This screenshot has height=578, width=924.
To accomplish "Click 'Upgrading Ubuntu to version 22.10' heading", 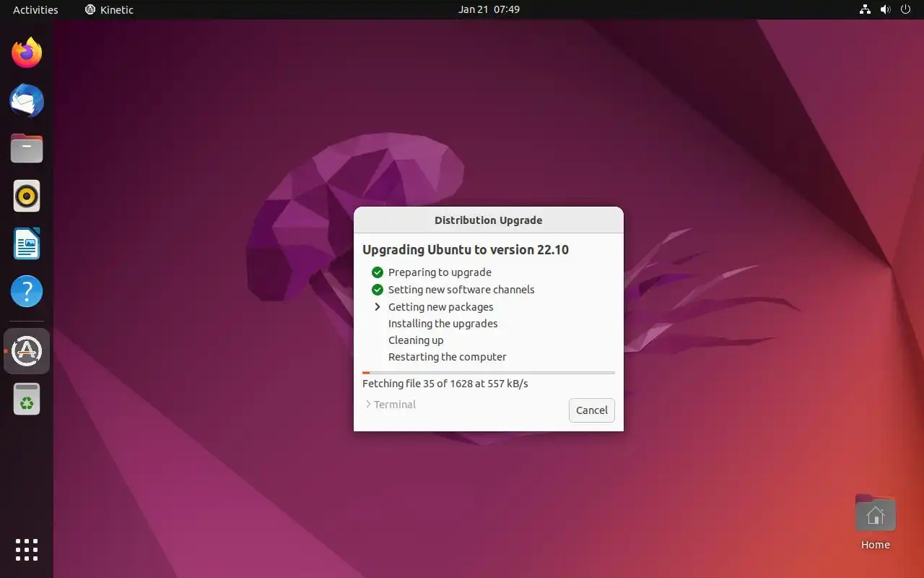I will pos(466,250).
